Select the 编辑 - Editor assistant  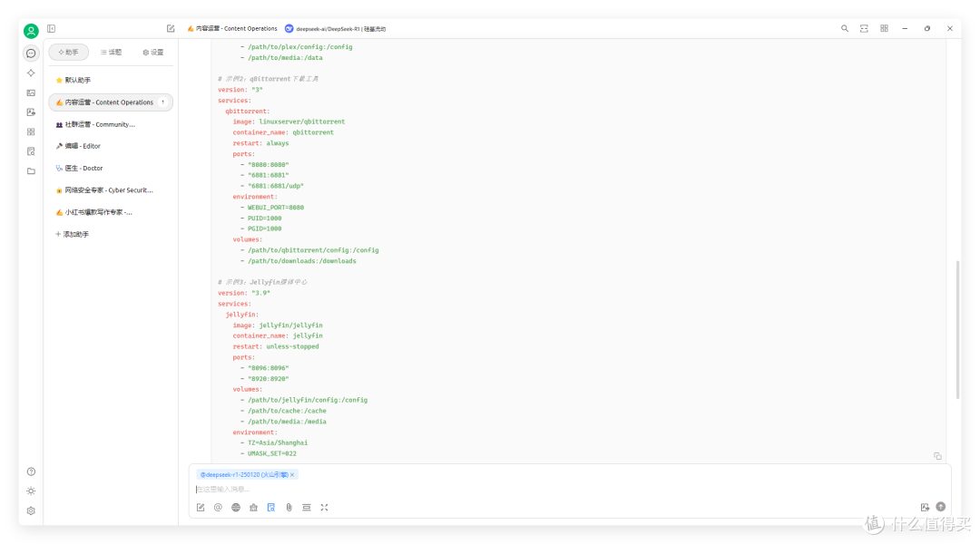[x=111, y=146]
